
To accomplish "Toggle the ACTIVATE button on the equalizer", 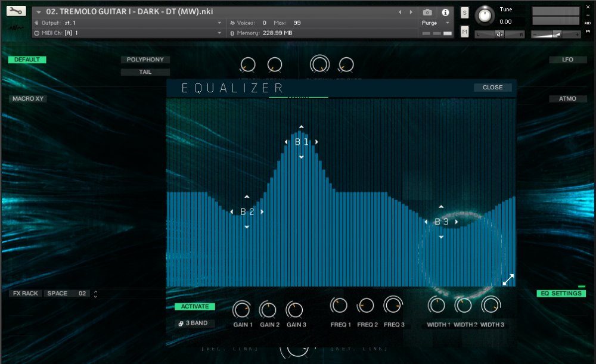I will (x=194, y=306).
